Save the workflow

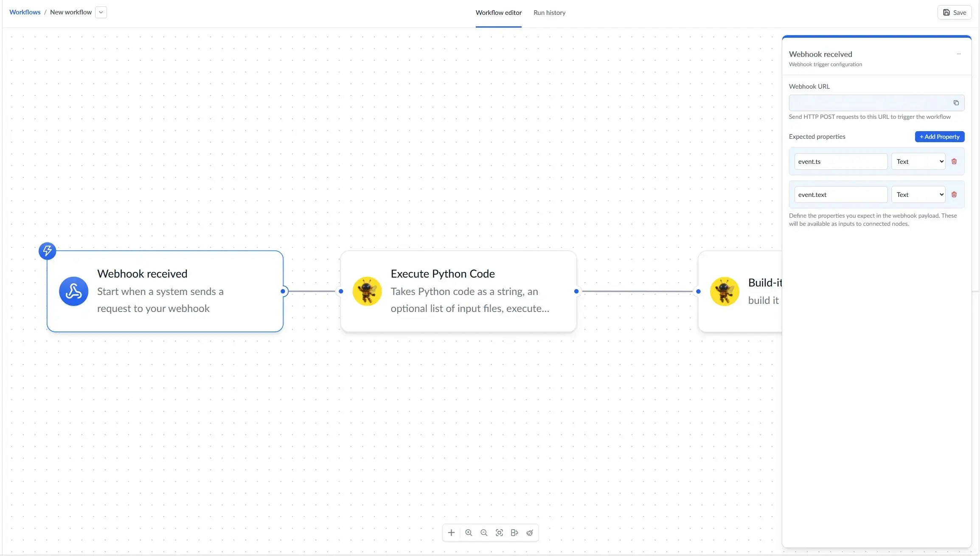coord(954,12)
